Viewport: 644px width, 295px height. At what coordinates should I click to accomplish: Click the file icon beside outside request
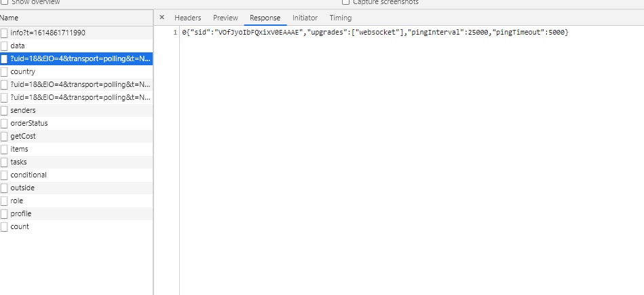(x=4, y=188)
